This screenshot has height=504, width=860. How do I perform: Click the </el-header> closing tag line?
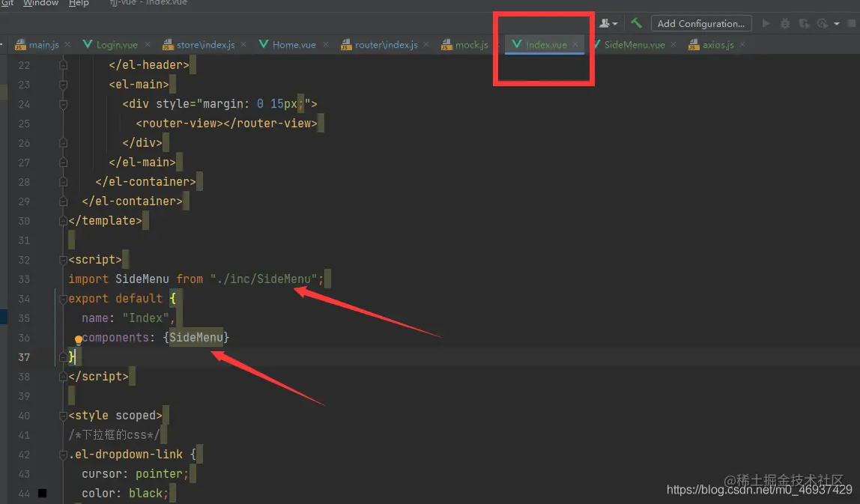pyautogui.click(x=148, y=65)
